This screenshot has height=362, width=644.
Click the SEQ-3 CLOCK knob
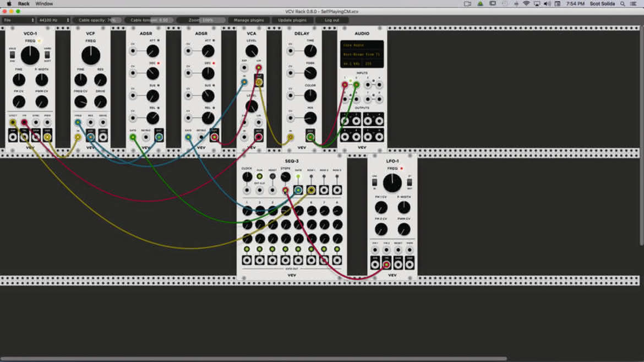(247, 177)
